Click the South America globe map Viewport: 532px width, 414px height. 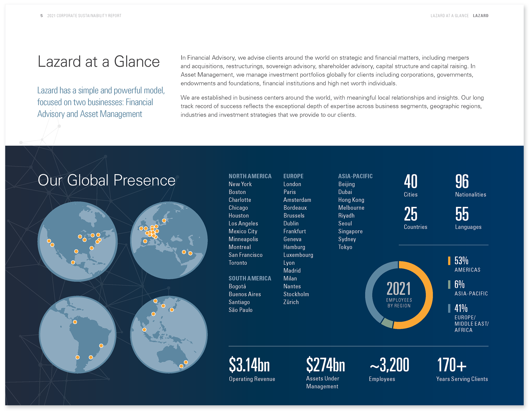click(77, 335)
